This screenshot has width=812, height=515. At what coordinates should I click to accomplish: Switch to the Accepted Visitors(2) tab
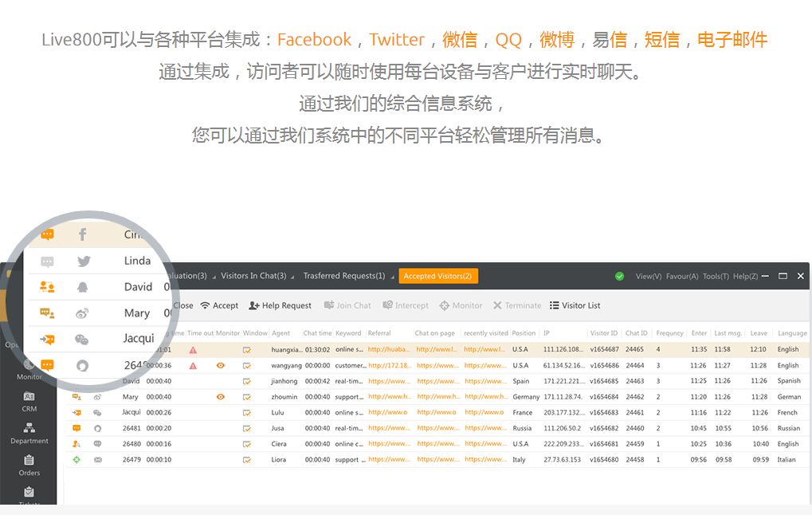[x=437, y=275]
